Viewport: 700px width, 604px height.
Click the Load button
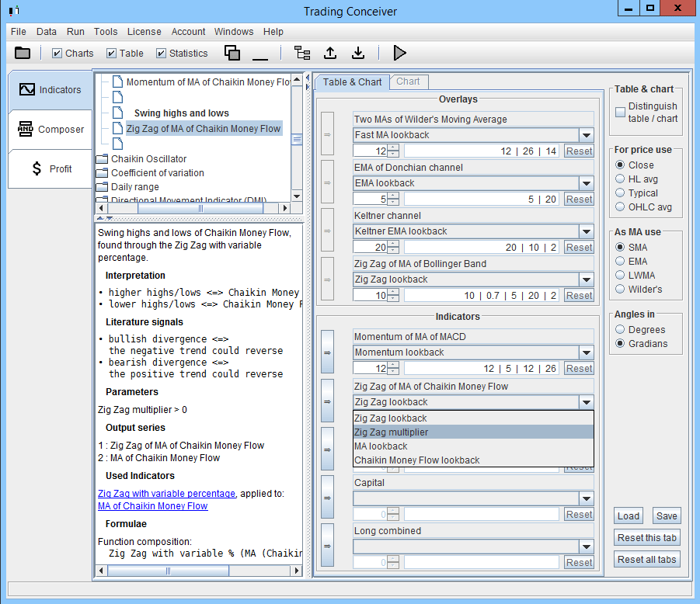pyautogui.click(x=629, y=516)
